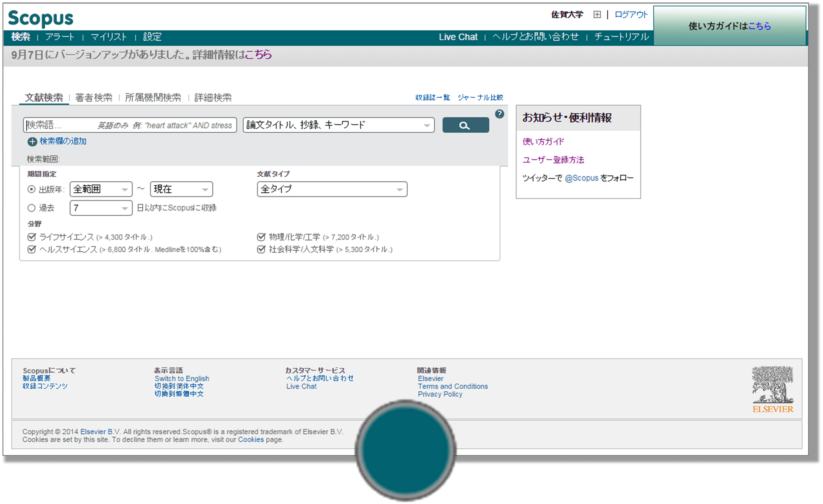
Task: Open footer Live Chat link
Action: coord(301,387)
